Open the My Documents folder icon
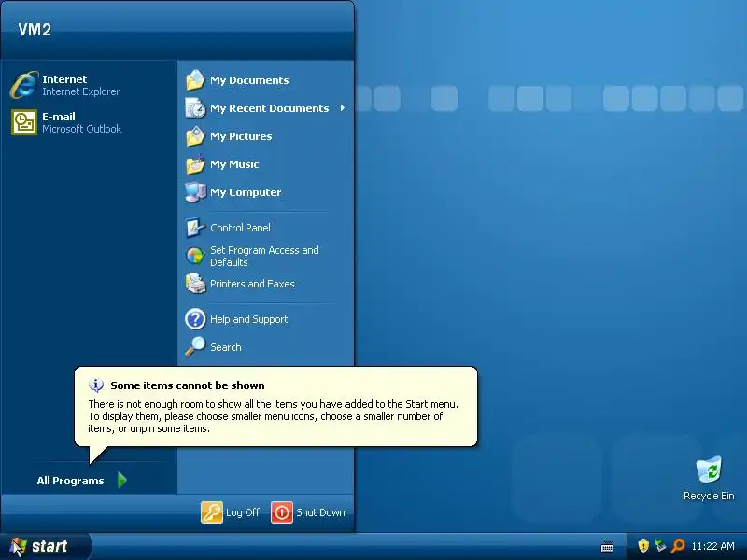 [x=195, y=80]
